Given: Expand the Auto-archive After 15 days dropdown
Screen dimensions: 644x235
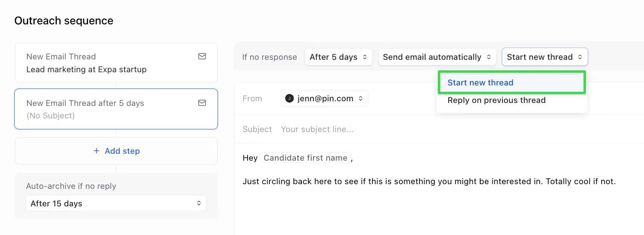Looking at the screenshot, I should coord(116,203).
